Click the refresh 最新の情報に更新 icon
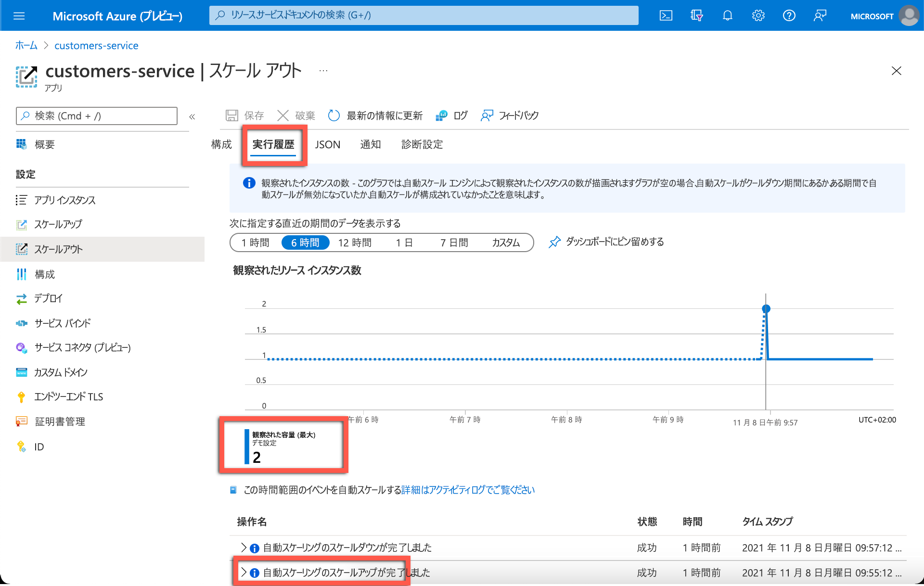 334,115
